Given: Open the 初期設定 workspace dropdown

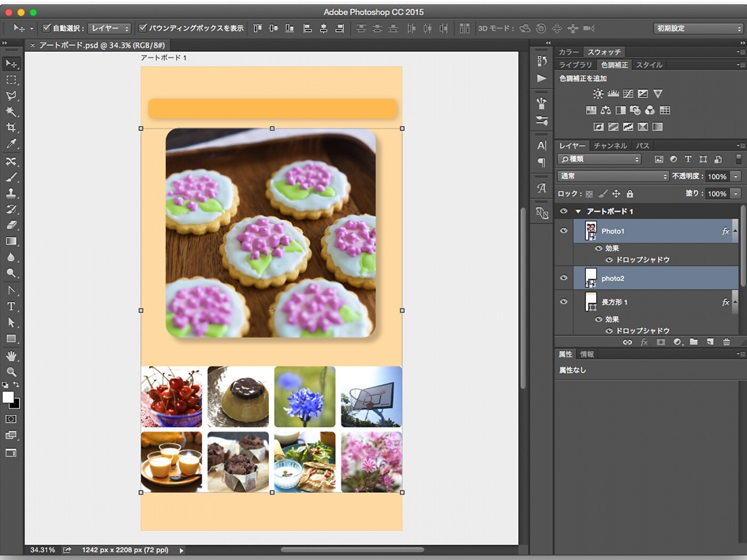Looking at the screenshot, I should 698,28.
